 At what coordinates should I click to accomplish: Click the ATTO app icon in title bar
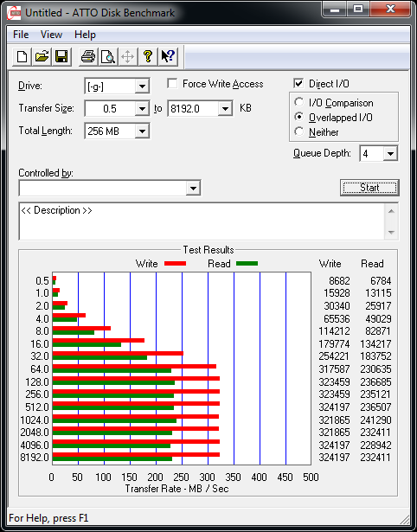click(x=15, y=13)
